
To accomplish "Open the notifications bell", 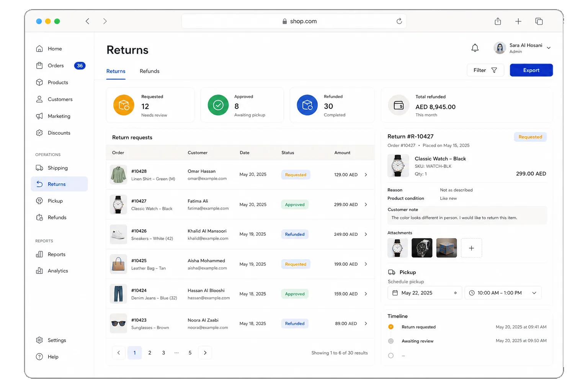I will 475,48.
